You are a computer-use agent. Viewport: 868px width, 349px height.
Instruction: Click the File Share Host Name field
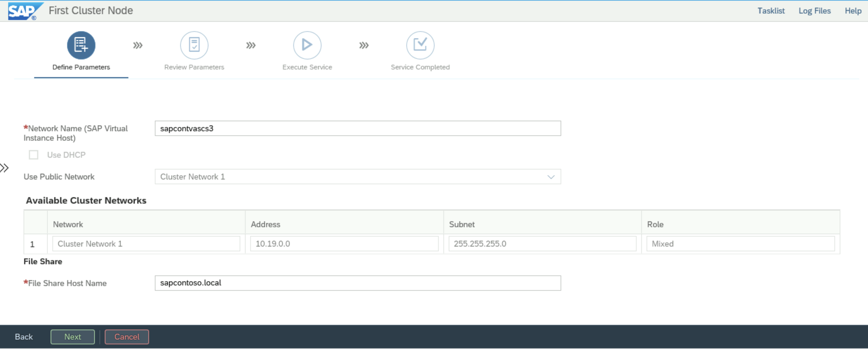point(358,282)
